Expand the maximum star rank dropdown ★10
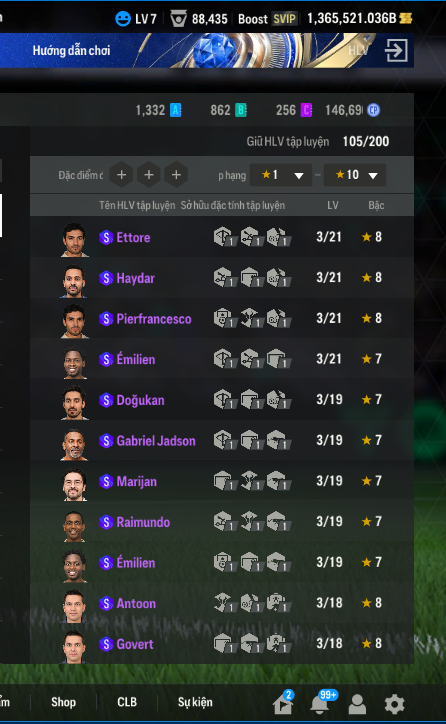Viewport: 446px width, 724px height. coord(355,175)
